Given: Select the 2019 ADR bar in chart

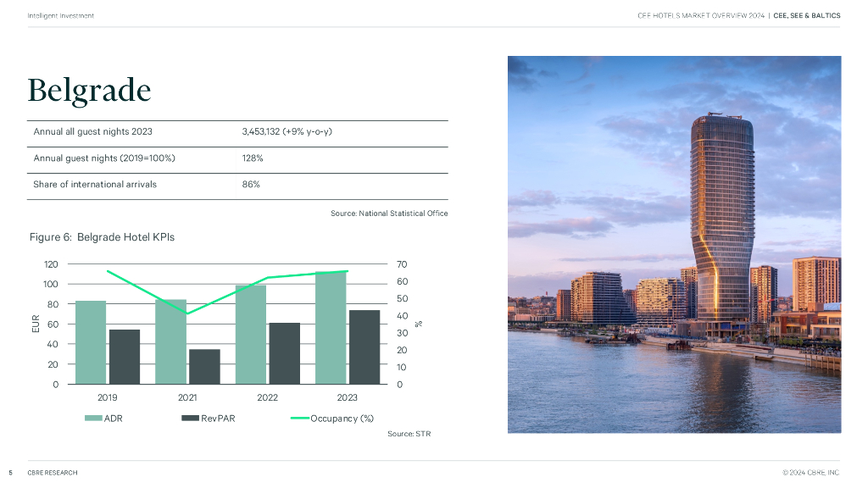Looking at the screenshot, I should pyautogui.click(x=91, y=342).
